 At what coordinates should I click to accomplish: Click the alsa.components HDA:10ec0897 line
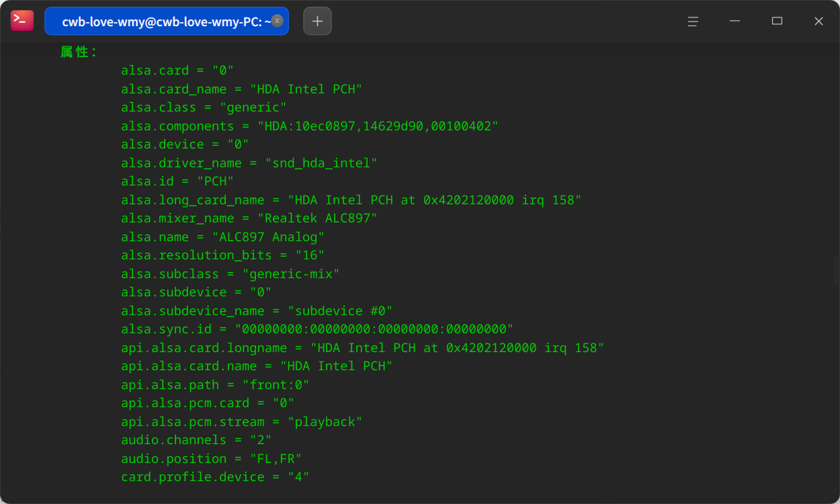coord(310,126)
